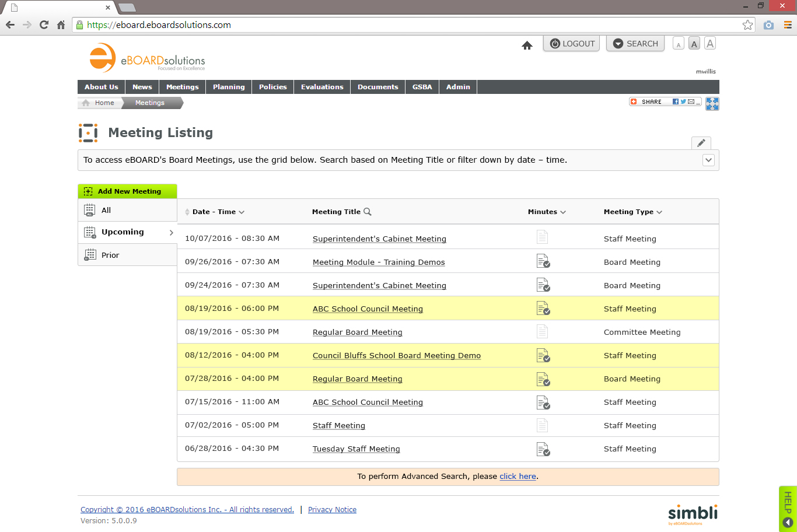
Task: Select the medium text size A
Action: coord(694,43)
